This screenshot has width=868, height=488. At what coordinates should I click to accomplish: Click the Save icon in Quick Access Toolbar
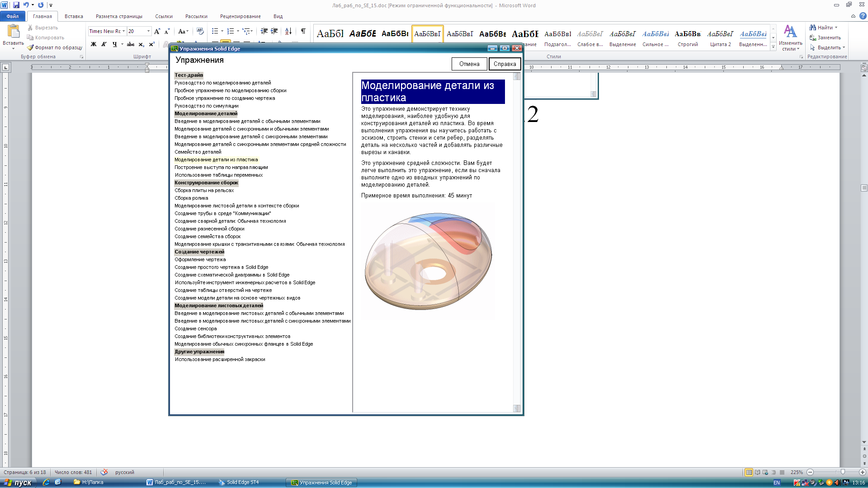pos(16,5)
